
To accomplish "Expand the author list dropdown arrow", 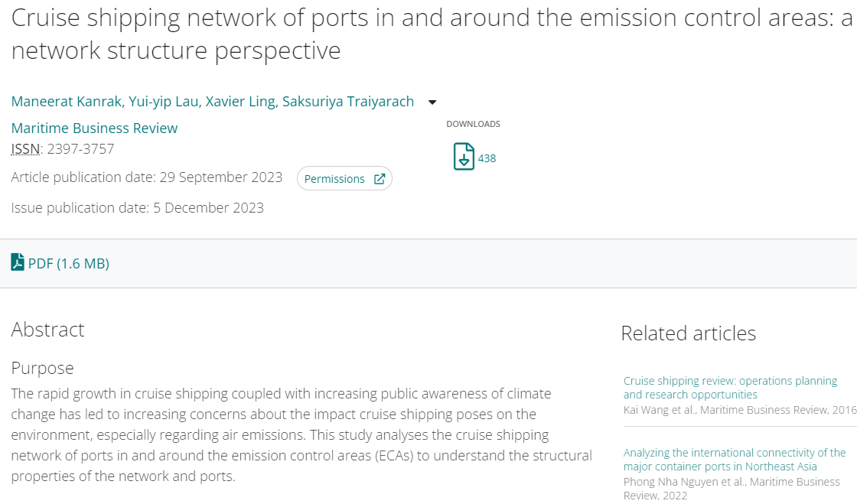I will (432, 102).
